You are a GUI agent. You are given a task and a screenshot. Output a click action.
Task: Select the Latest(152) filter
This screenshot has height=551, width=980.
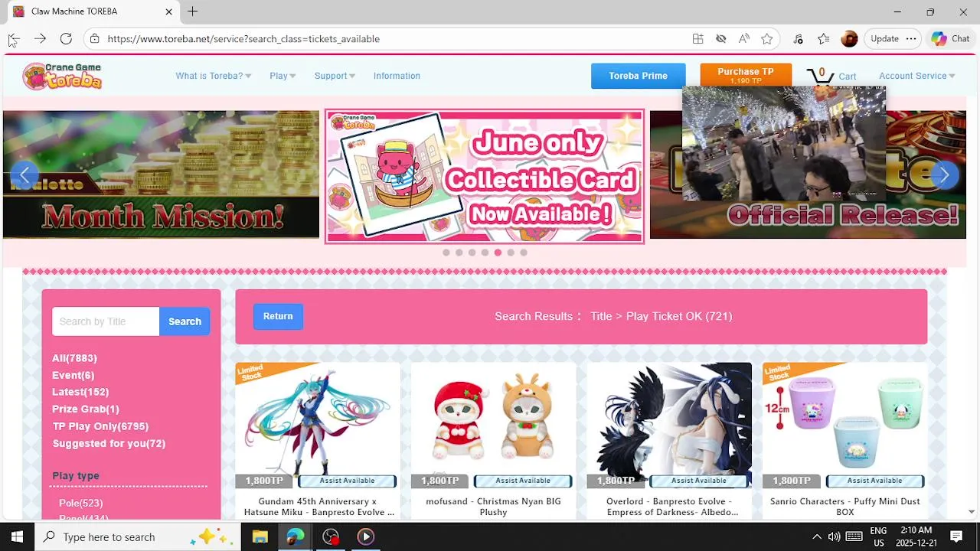pyautogui.click(x=80, y=392)
